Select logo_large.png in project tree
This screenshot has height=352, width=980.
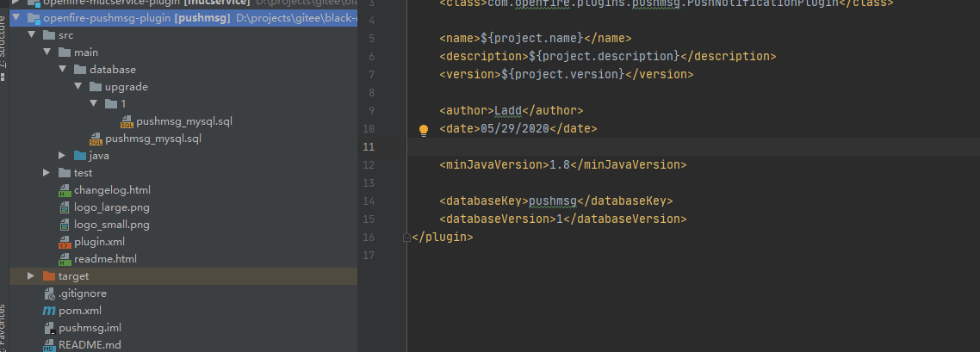click(x=112, y=207)
